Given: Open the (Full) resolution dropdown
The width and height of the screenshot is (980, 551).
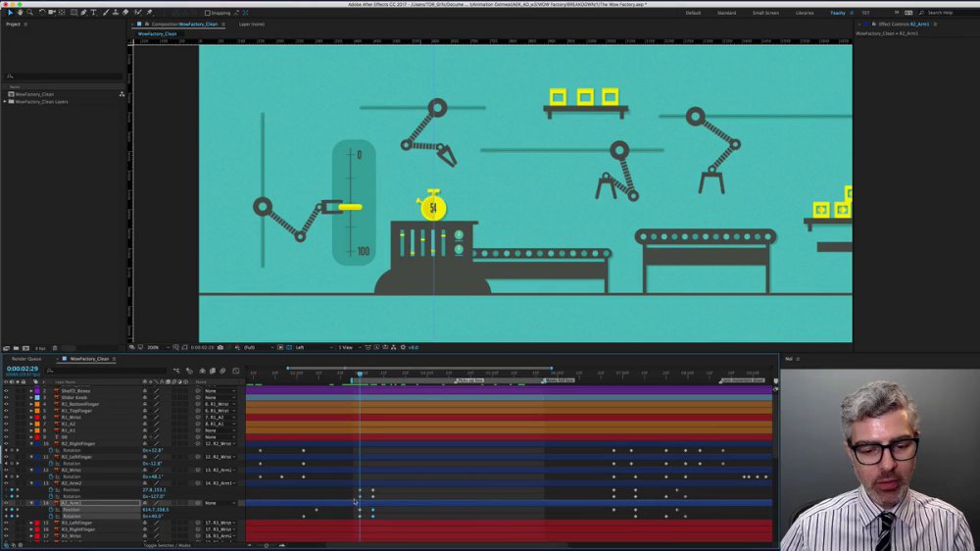Looking at the screenshot, I should click(258, 347).
